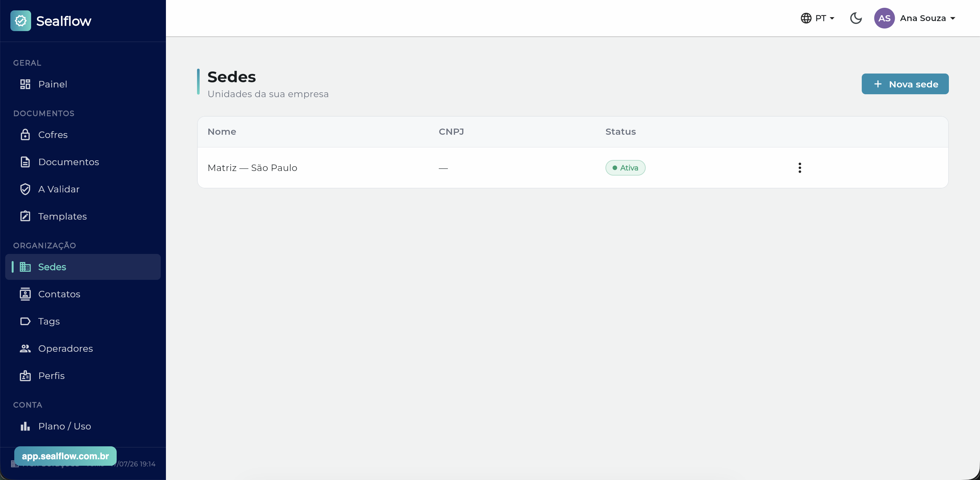The width and height of the screenshot is (980, 480).
Task: Select the Sedes building icon
Action: [x=25, y=267]
